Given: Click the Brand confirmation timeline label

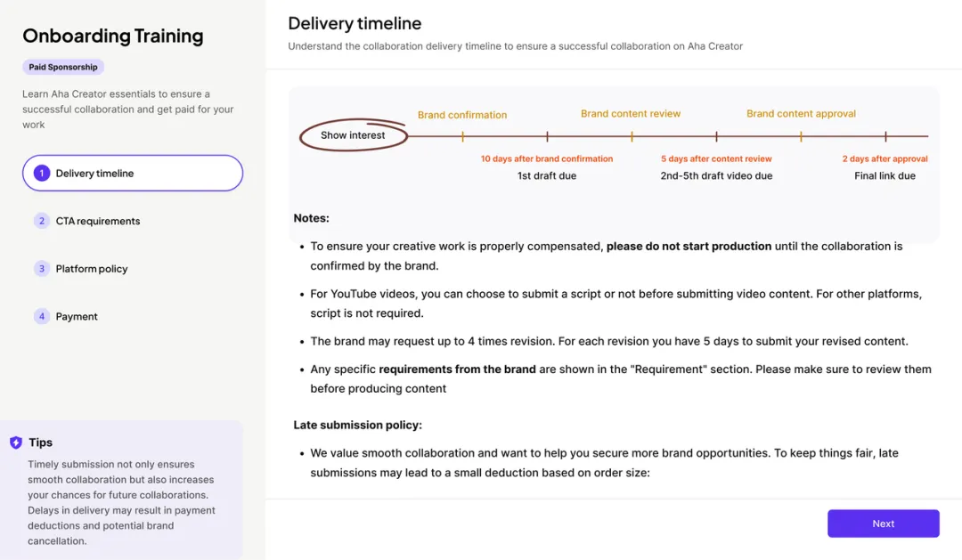Looking at the screenshot, I should [x=462, y=115].
